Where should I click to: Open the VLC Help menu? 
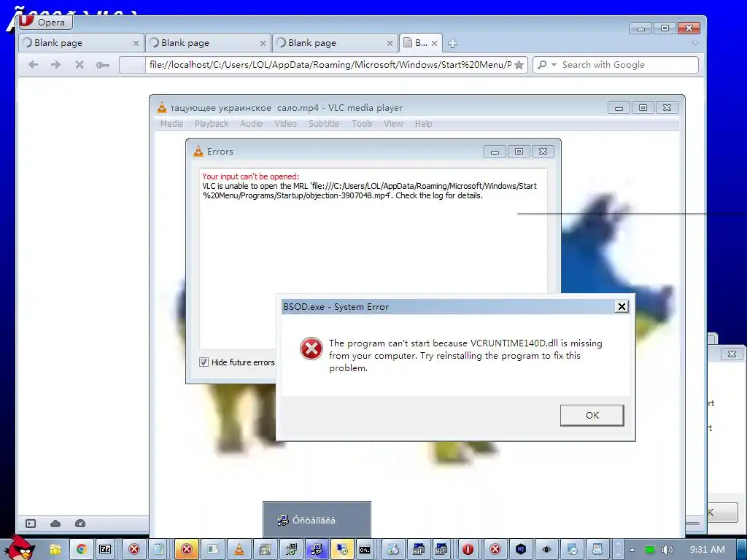[424, 124]
